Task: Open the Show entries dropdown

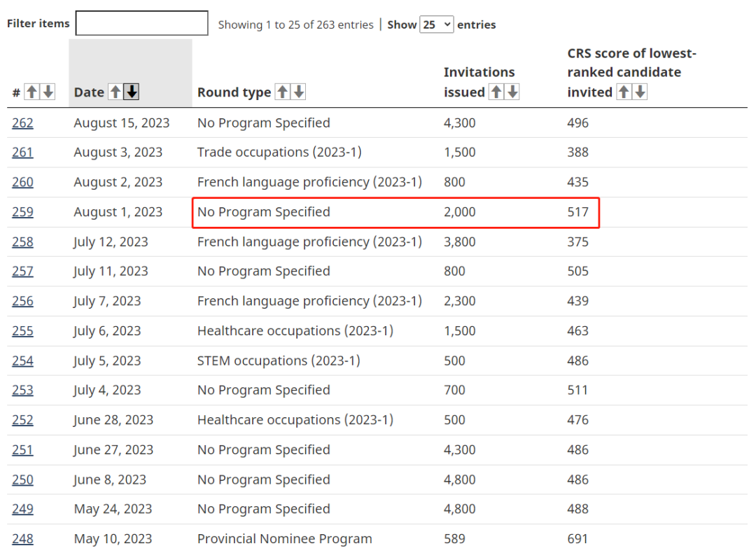Action: (x=436, y=24)
